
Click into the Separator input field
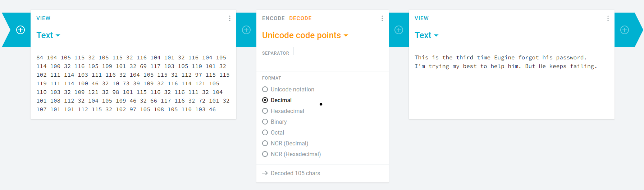pos(323,63)
